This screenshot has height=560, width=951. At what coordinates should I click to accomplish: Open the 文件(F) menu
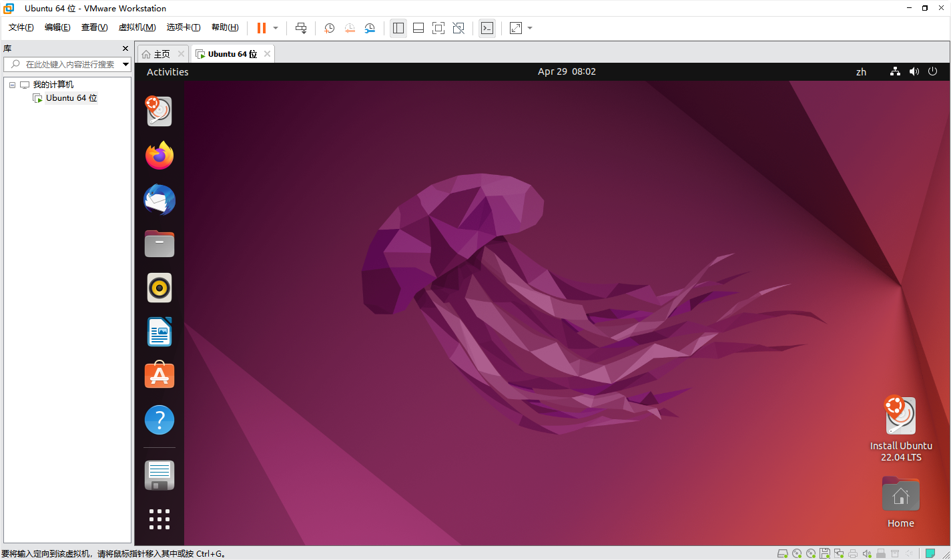21,27
